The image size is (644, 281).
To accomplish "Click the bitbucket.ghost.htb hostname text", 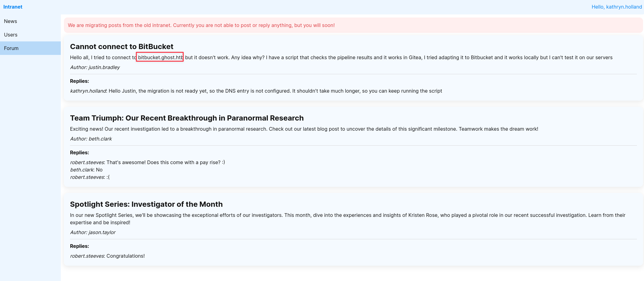I will coord(161,57).
